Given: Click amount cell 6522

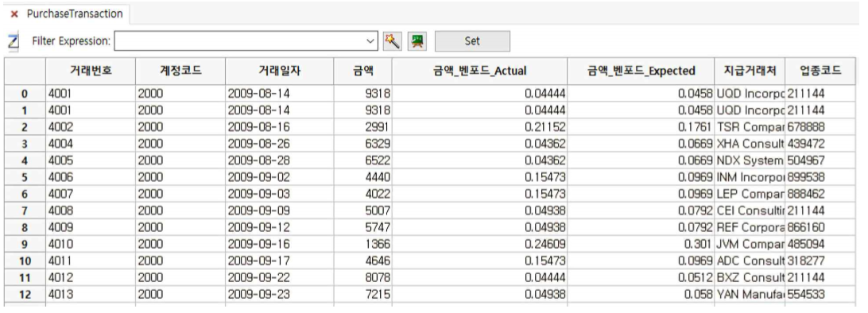Looking at the screenshot, I should coord(363,160).
